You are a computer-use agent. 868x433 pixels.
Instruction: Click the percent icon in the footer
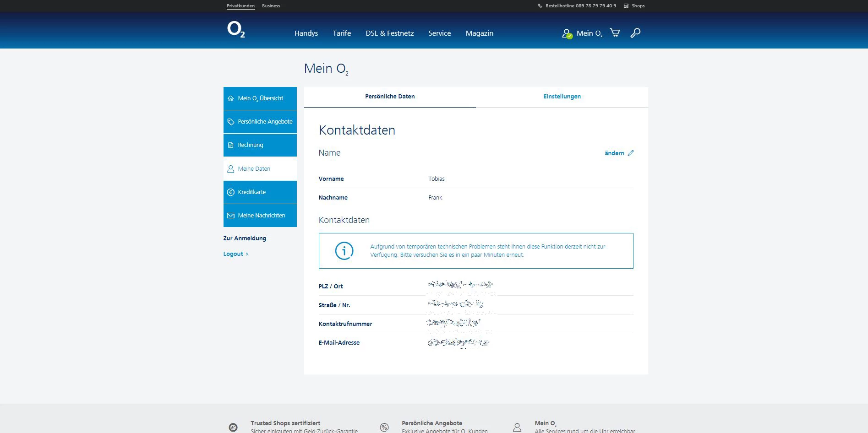point(384,428)
